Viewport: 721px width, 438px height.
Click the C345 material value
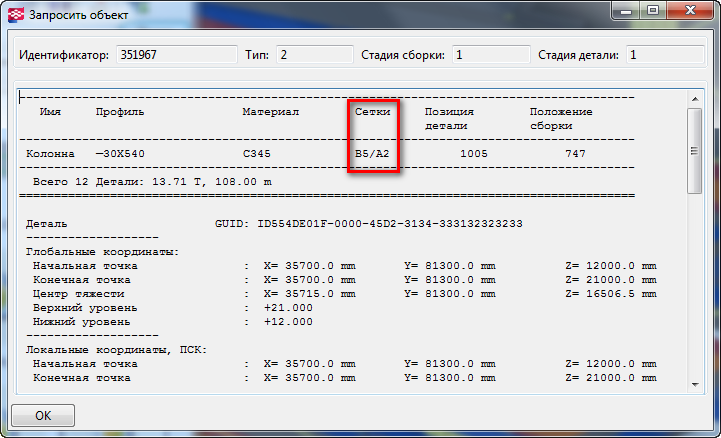tap(258, 154)
